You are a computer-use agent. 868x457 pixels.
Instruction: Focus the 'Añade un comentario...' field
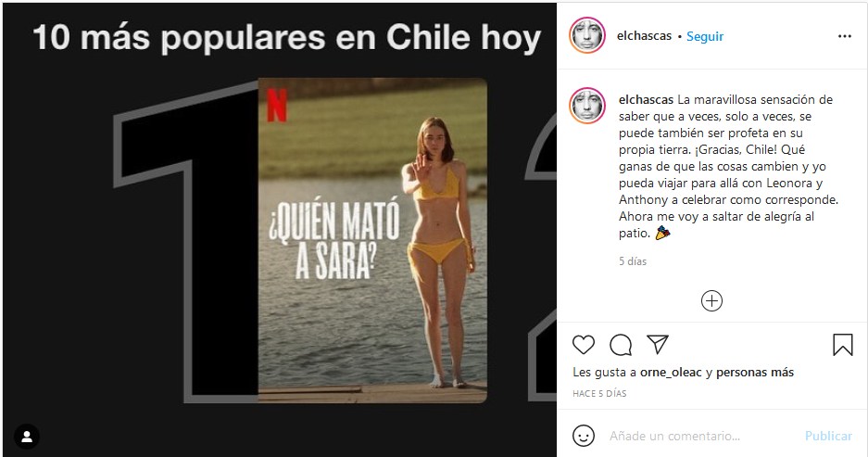[702, 436]
